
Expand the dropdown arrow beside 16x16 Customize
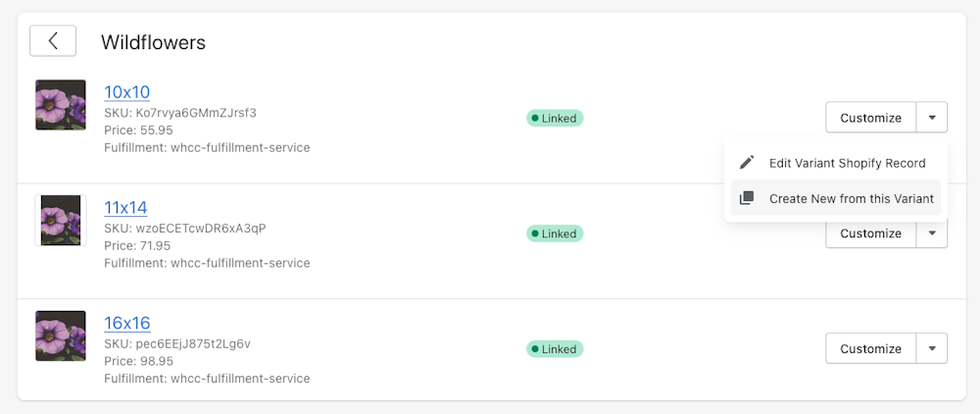(x=932, y=348)
